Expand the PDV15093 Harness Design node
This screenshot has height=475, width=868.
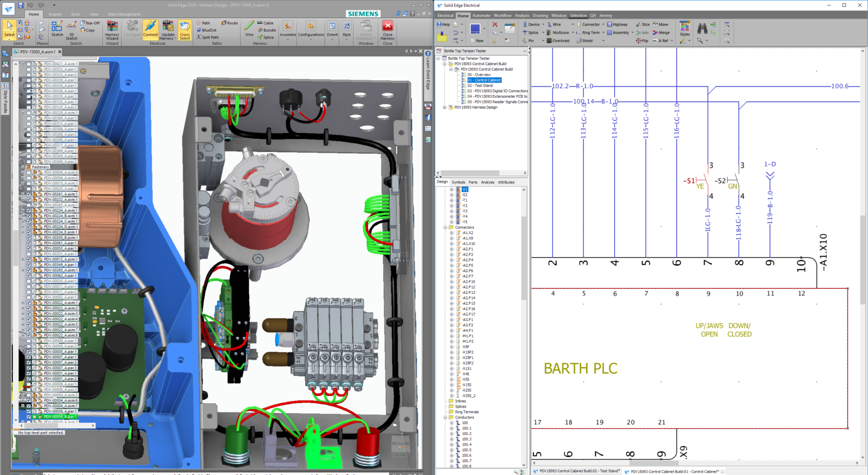click(445, 107)
